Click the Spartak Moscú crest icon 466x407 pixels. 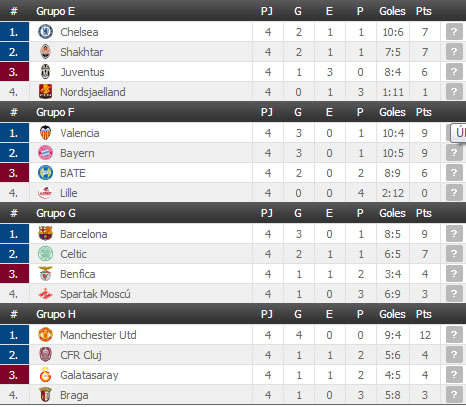pyautogui.click(x=45, y=294)
